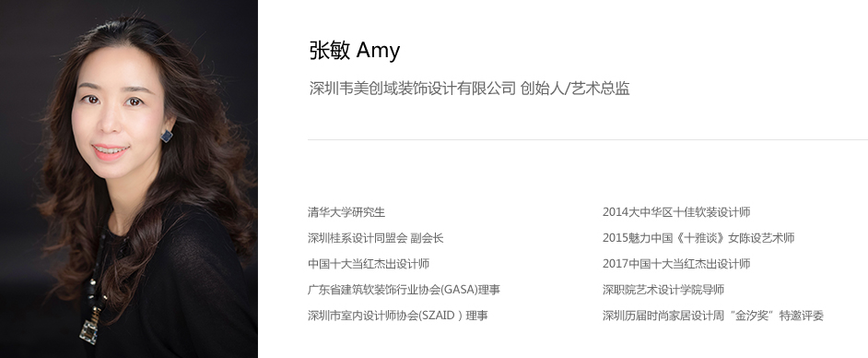The height and width of the screenshot is (358, 868).
Task: Click the Chinese name 张敏
Action: coord(329,51)
